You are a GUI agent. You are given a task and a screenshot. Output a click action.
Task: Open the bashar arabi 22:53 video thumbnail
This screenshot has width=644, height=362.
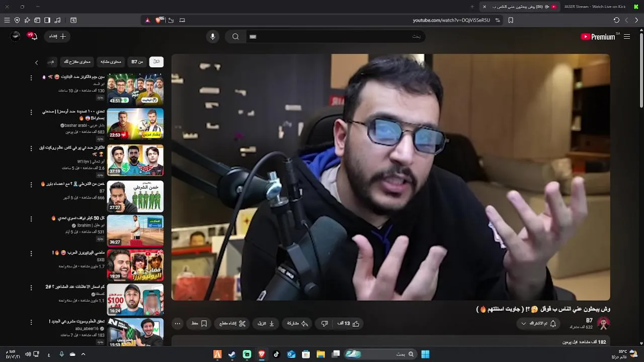pyautogui.click(x=135, y=124)
